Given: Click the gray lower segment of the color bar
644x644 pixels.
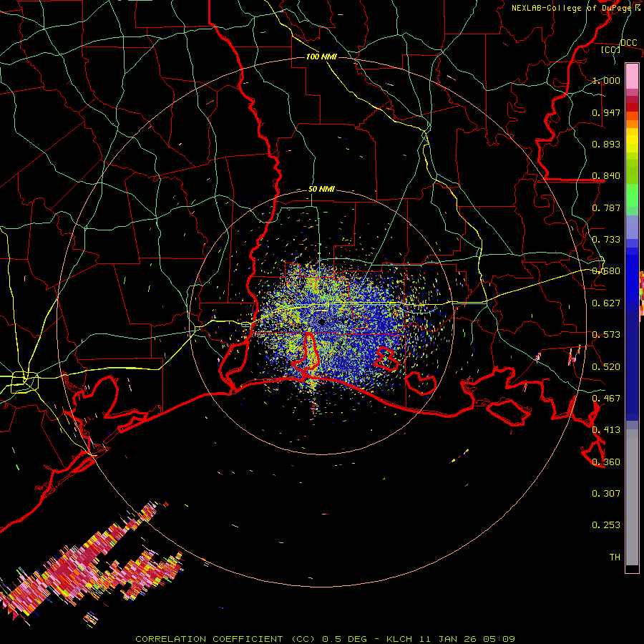Looking at the screenshot, I should pyautogui.click(x=632, y=497).
